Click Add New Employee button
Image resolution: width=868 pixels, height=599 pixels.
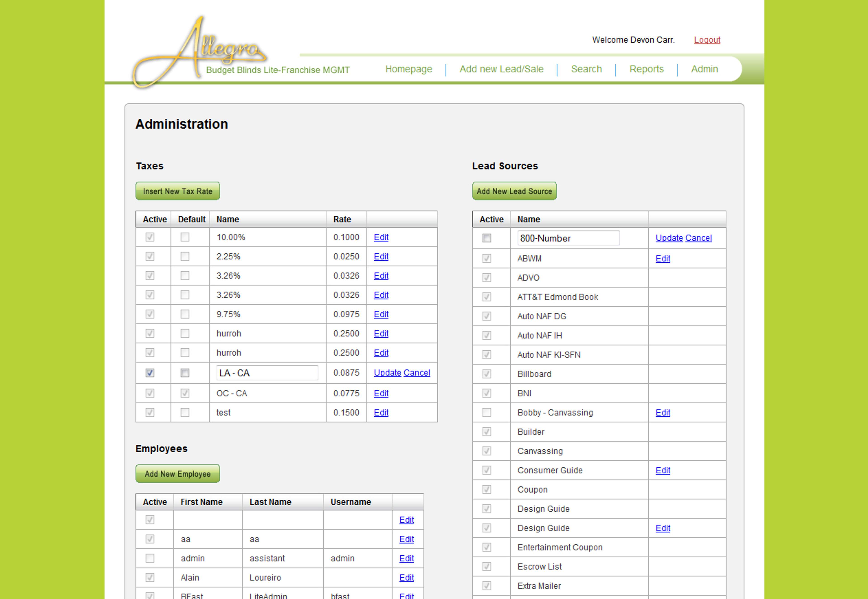tap(178, 474)
